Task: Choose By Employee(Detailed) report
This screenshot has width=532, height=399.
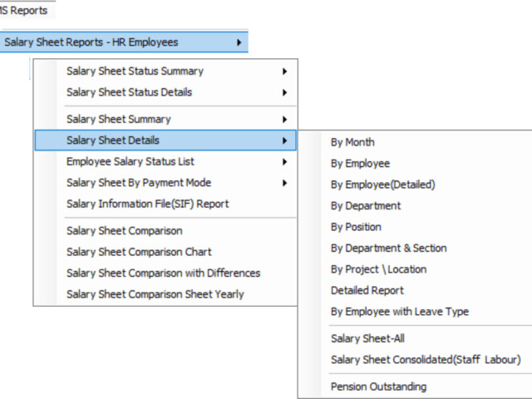Action: pos(382,185)
